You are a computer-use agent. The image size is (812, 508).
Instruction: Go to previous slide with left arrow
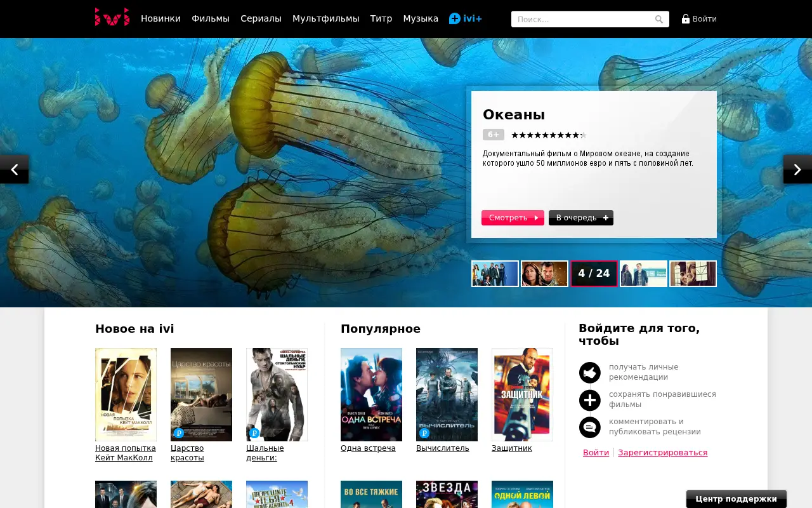[14, 170]
